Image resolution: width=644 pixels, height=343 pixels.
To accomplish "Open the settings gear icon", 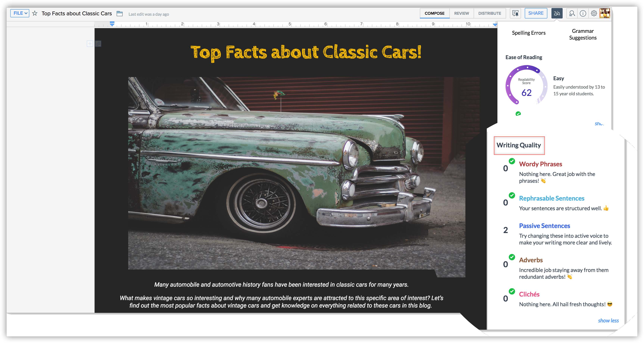I will [594, 13].
